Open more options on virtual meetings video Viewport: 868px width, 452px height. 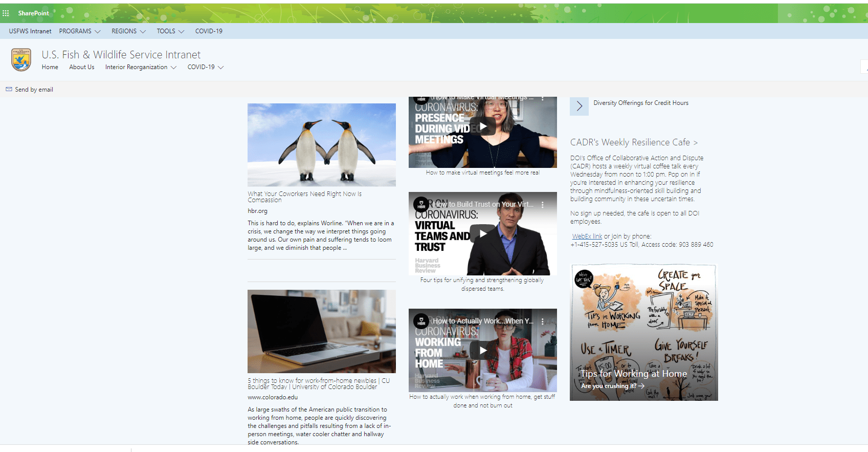pos(543,97)
